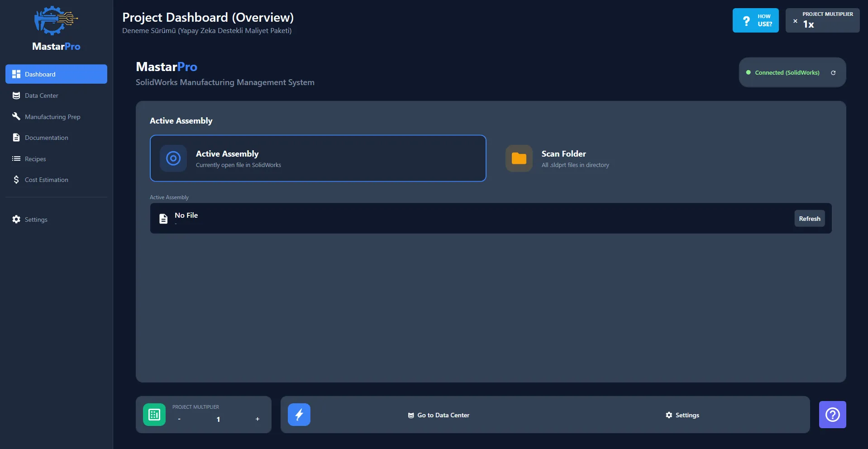Click Go to Data Center shortcut
The height and width of the screenshot is (449, 868).
pyautogui.click(x=439, y=415)
